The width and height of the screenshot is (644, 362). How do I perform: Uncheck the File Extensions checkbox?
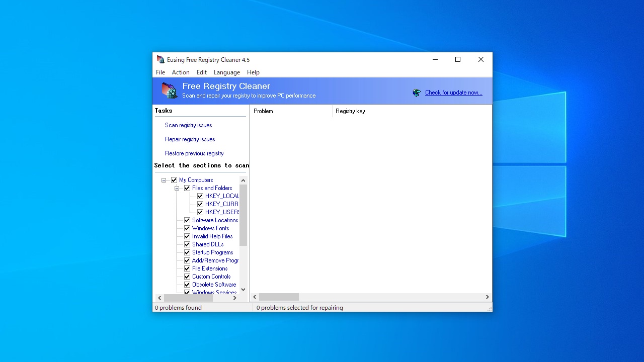click(x=187, y=268)
